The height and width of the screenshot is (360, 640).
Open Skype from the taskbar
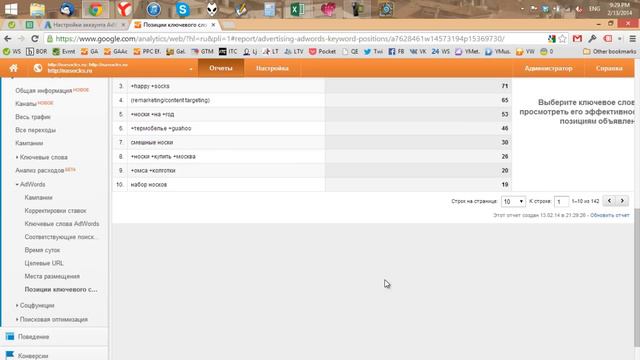182,9
